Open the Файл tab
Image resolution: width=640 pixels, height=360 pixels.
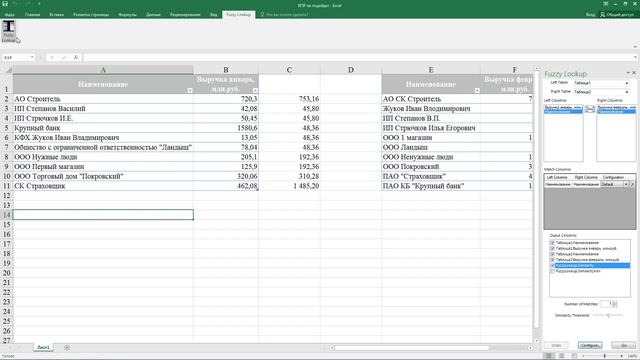pyautogui.click(x=10, y=15)
